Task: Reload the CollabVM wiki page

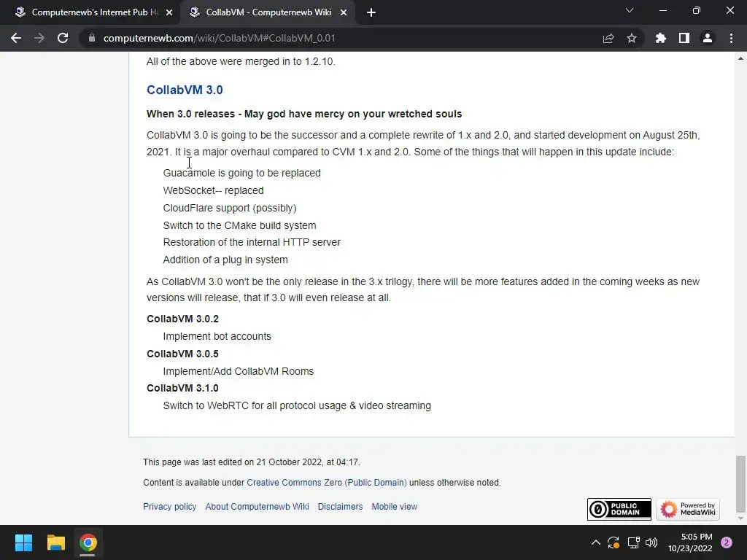Action: pyautogui.click(x=63, y=38)
